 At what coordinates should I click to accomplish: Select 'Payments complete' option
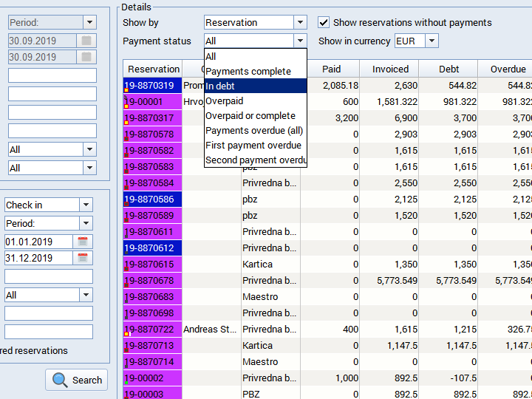pyautogui.click(x=255, y=71)
